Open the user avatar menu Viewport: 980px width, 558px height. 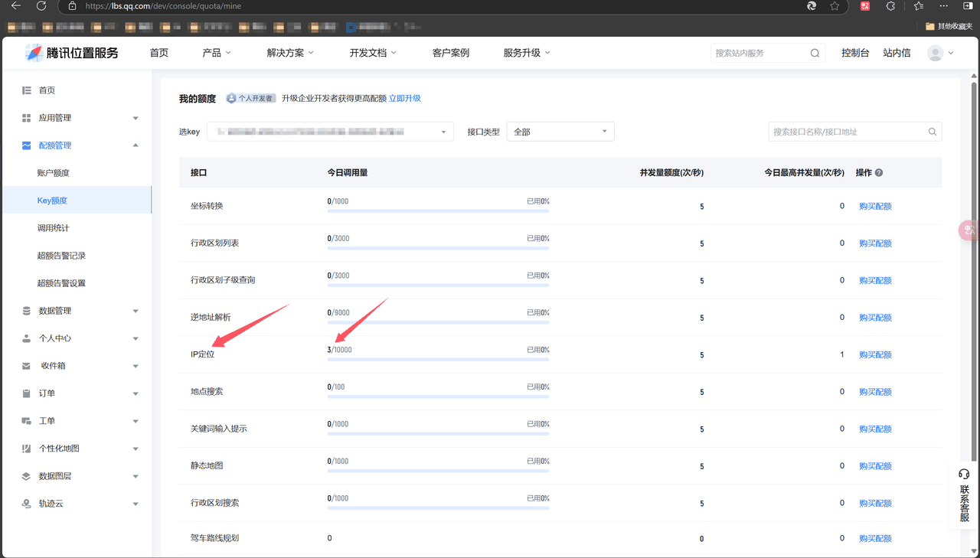click(x=940, y=53)
